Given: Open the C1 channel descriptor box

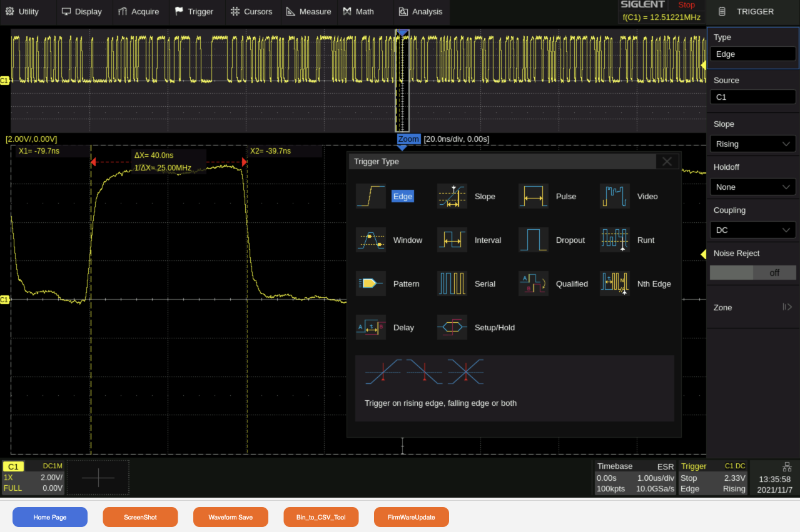Looking at the screenshot, I should pos(34,477).
